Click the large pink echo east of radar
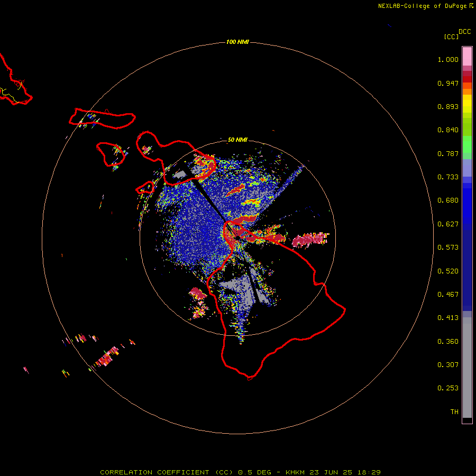The width and height of the screenshot is (476, 476). [x=310, y=240]
